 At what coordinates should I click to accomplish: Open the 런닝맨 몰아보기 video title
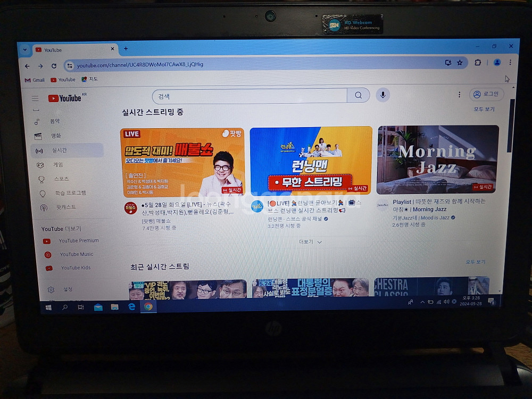(x=314, y=206)
